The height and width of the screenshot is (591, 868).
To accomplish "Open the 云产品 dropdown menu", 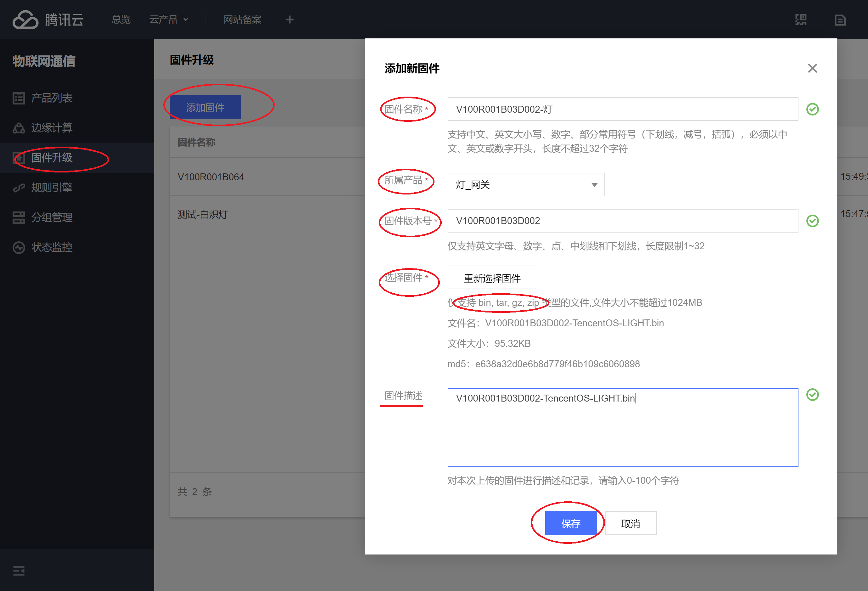I will 169,20.
